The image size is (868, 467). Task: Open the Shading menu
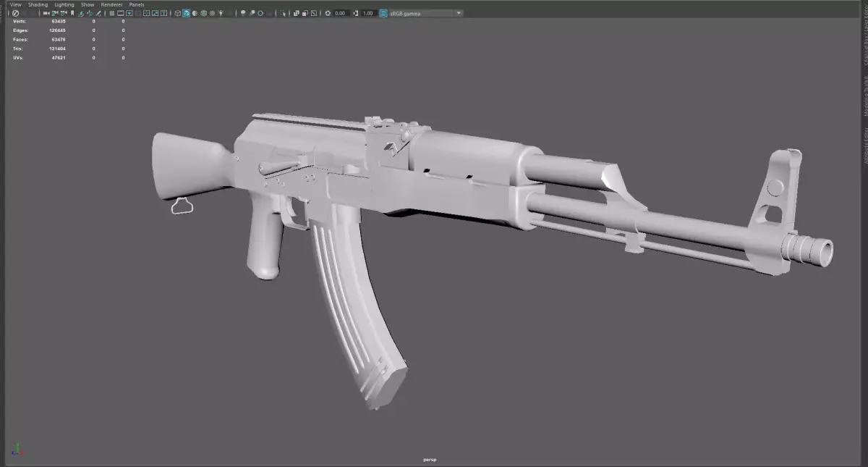[x=37, y=4]
